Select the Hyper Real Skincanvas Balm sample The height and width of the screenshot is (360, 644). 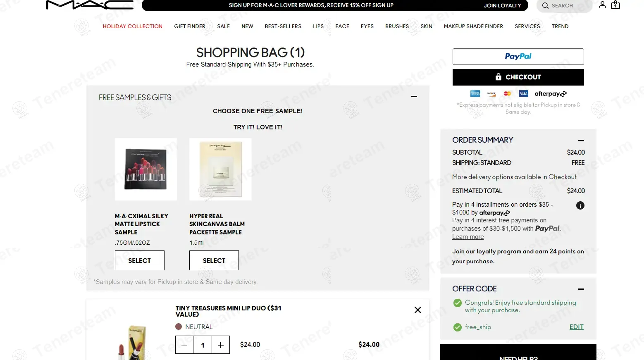tap(214, 260)
